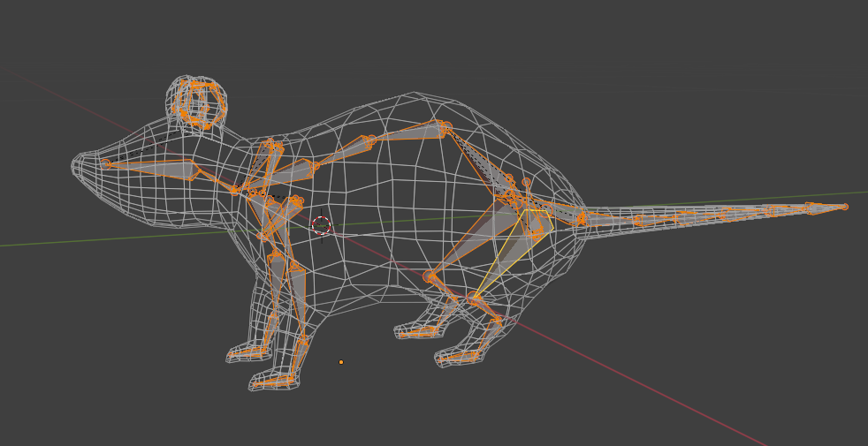The width and height of the screenshot is (868, 446).
Task: Click the red-white 3D cursor
Action: (x=321, y=225)
